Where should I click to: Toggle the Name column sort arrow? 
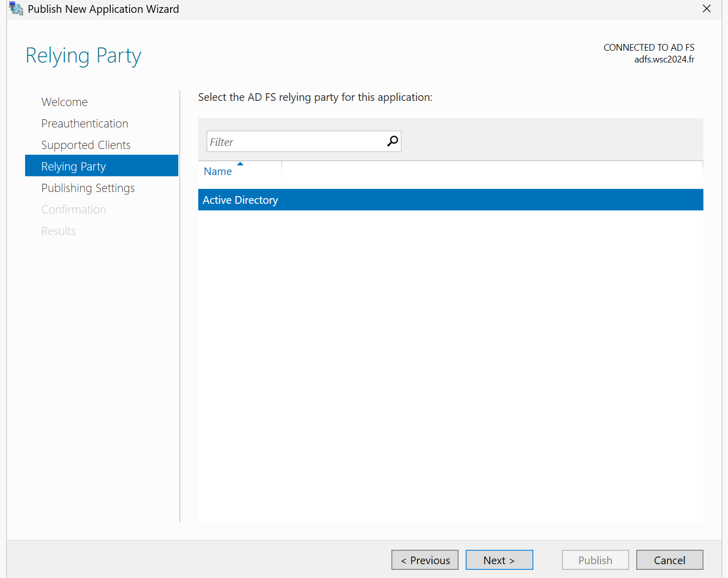tap(240, 164)
